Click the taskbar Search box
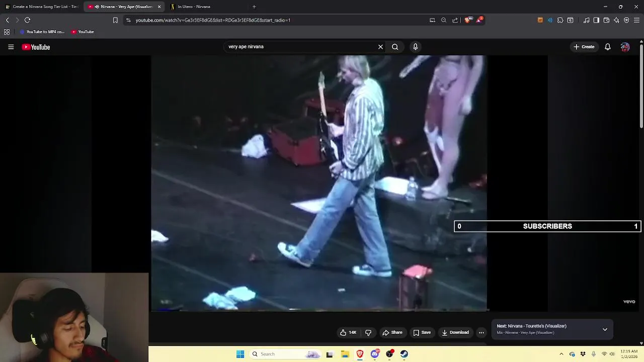This screenshot has height=362, width=644. coord(286,354)
